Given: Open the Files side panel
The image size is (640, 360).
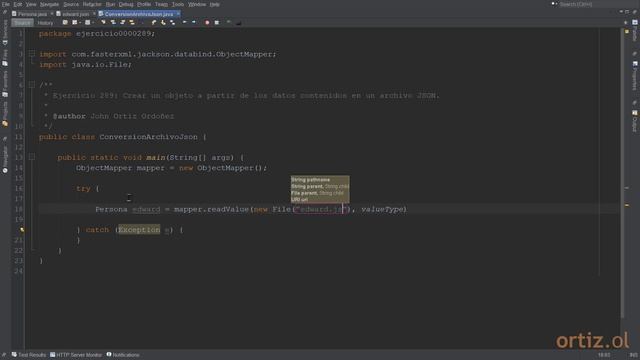Looking at the screenshot, I should coord(5,58).
